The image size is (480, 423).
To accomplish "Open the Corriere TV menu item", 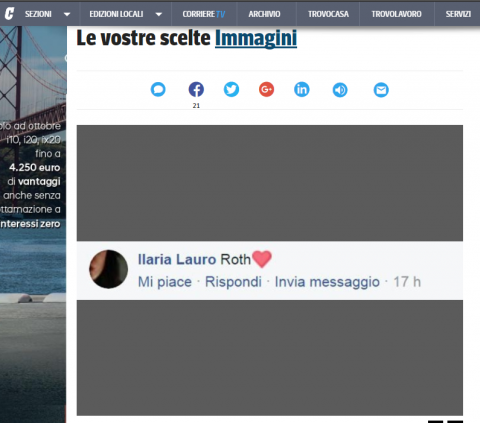I will point(204,14).
